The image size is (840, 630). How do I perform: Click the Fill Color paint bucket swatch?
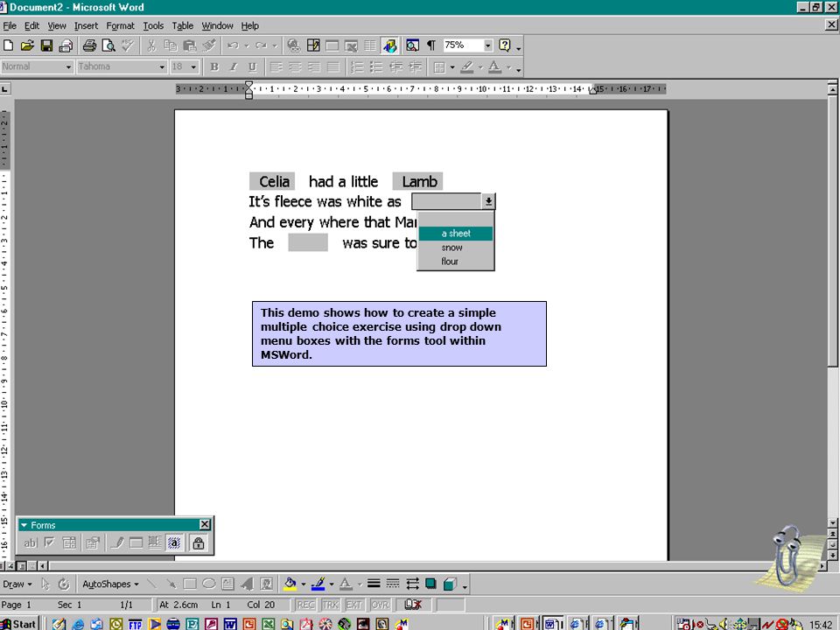click(x=290, y=584)
